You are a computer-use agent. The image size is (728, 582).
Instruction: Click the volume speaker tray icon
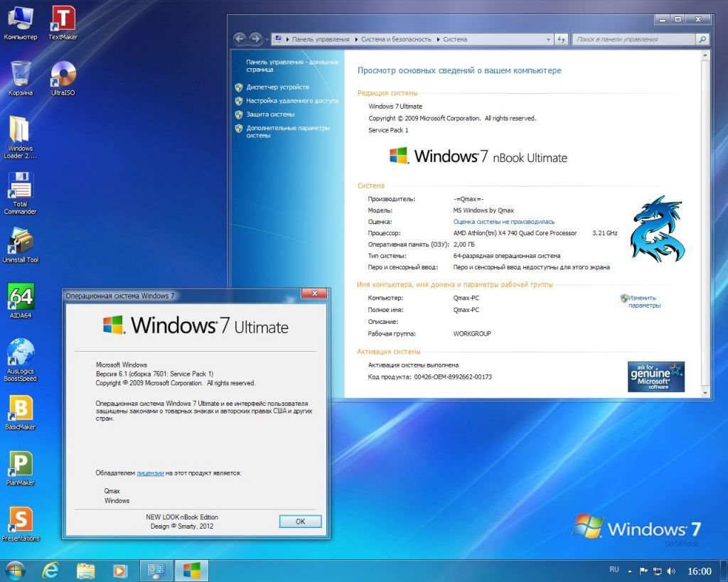coord(671,571)
